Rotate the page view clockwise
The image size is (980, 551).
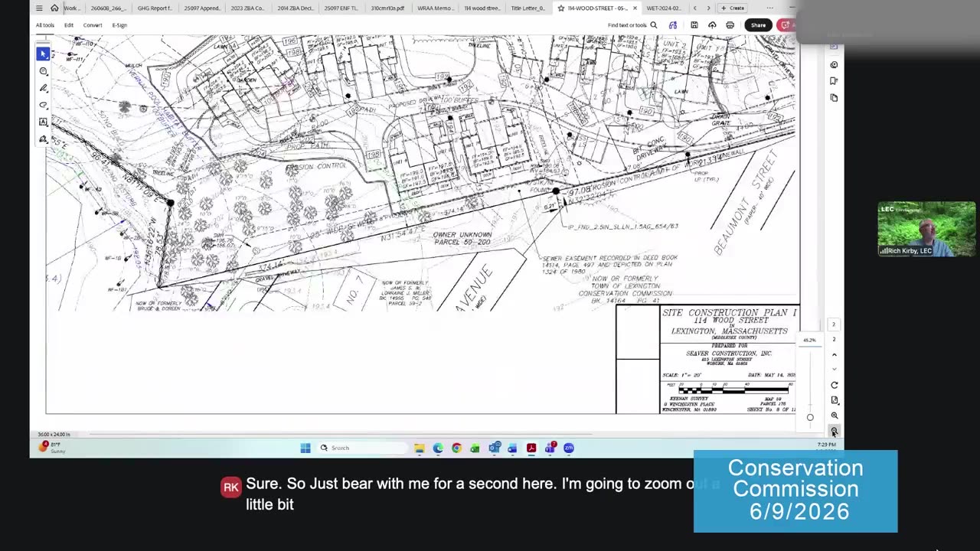click(x=834, y=385)
